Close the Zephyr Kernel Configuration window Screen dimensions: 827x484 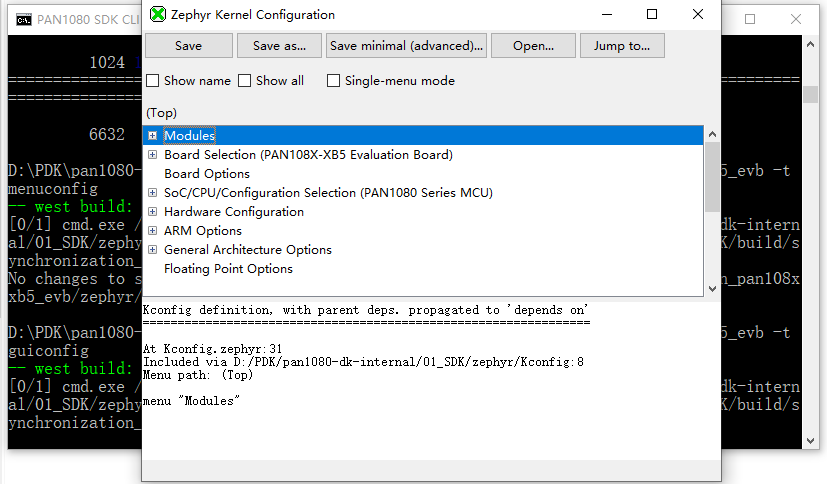pyautogui.click(x=698, y=14)
